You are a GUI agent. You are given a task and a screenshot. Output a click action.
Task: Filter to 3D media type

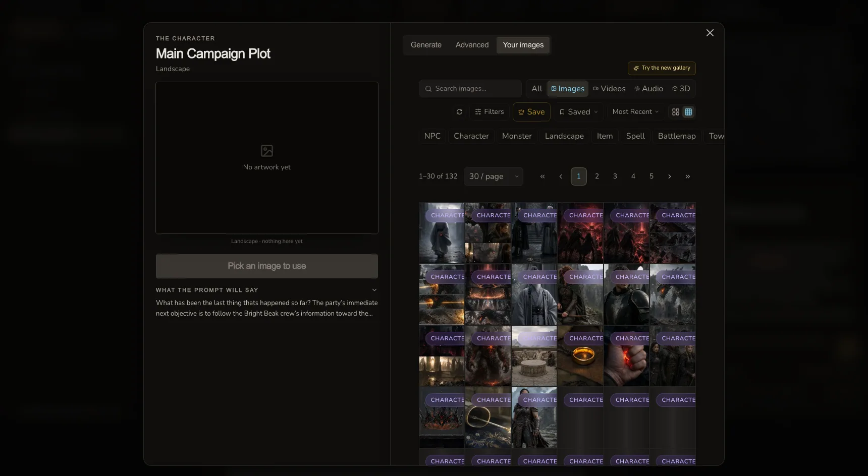click(681, 89)
